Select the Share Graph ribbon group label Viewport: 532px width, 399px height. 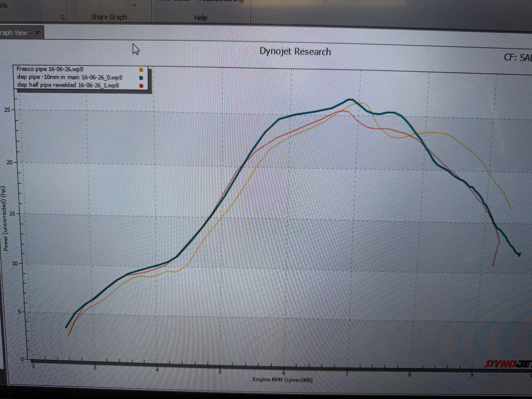109,17
